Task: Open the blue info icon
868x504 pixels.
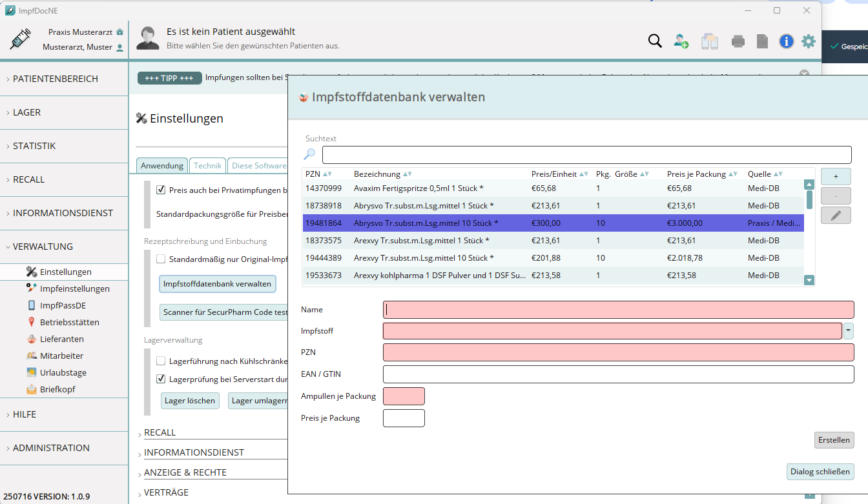Action: (x=786, y=41)
